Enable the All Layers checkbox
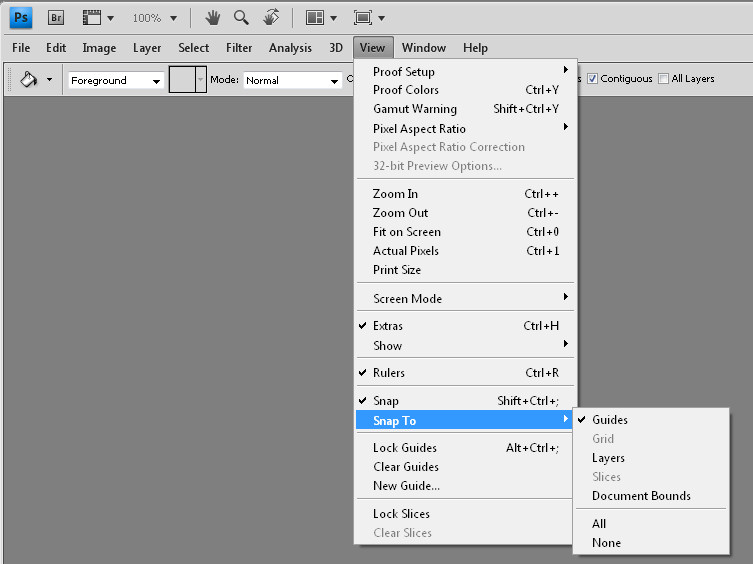The image size is (753, 564). click(663, 79)
